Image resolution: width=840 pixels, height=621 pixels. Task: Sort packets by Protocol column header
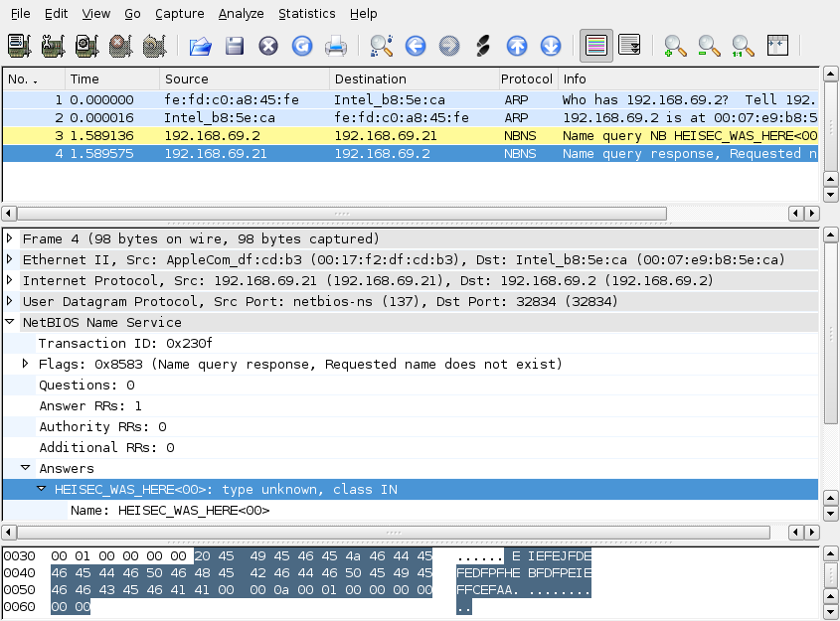click(x=526, y=78)
